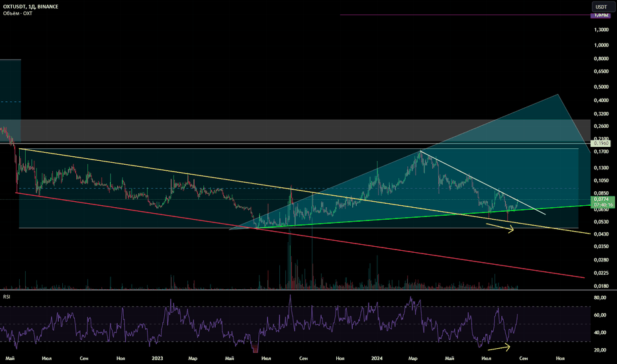The width and height of the screenshot is (617, 364).
Task: Click the 0,1960 horizontal line price label
Action: (601, 143)
